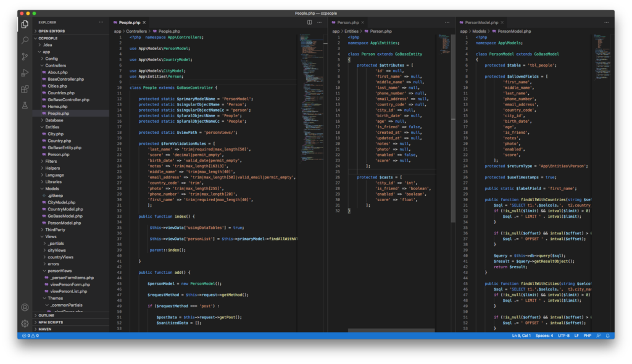Screen dimensions: 632x364
Task: Open more actions for the People.php editor group
Action: [x=320, y=22]
